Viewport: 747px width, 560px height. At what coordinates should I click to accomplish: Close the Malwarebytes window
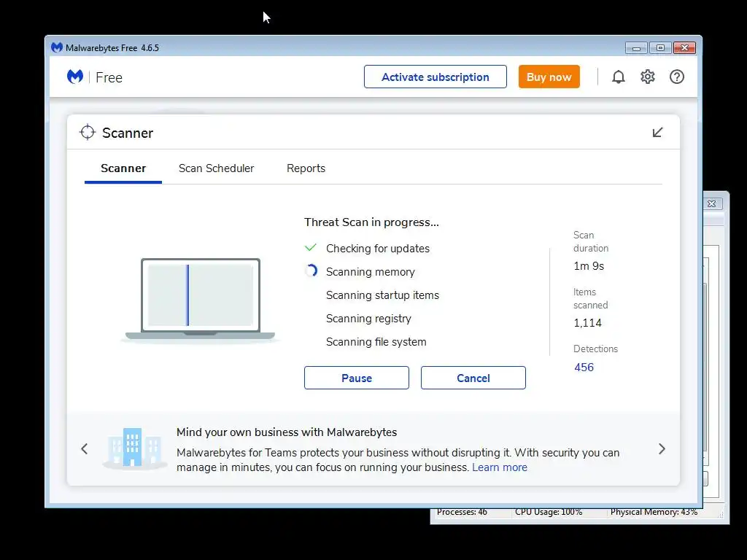tap(684, 47)
